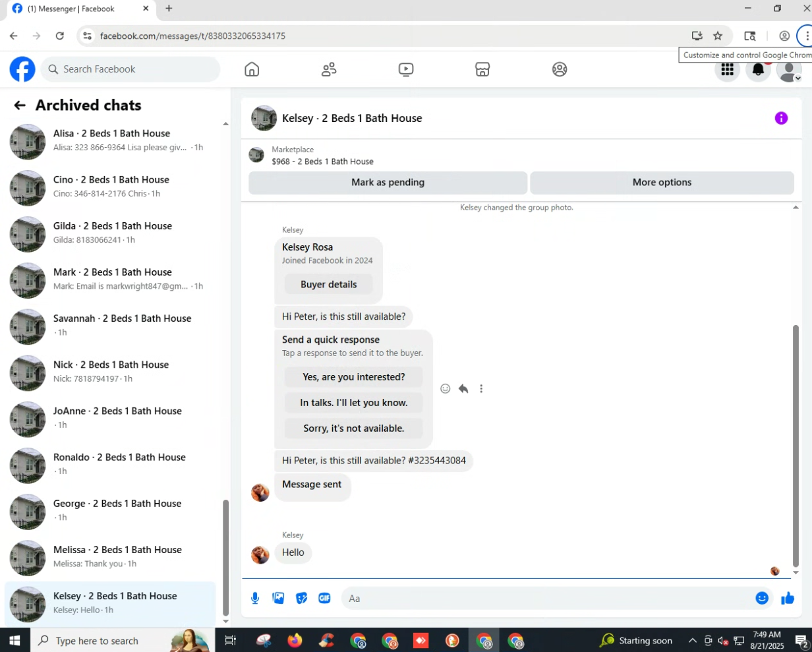Open the Facebook logo home link
Screen dimensions: 812x652
pyautogui.click(x=22, y=69)
